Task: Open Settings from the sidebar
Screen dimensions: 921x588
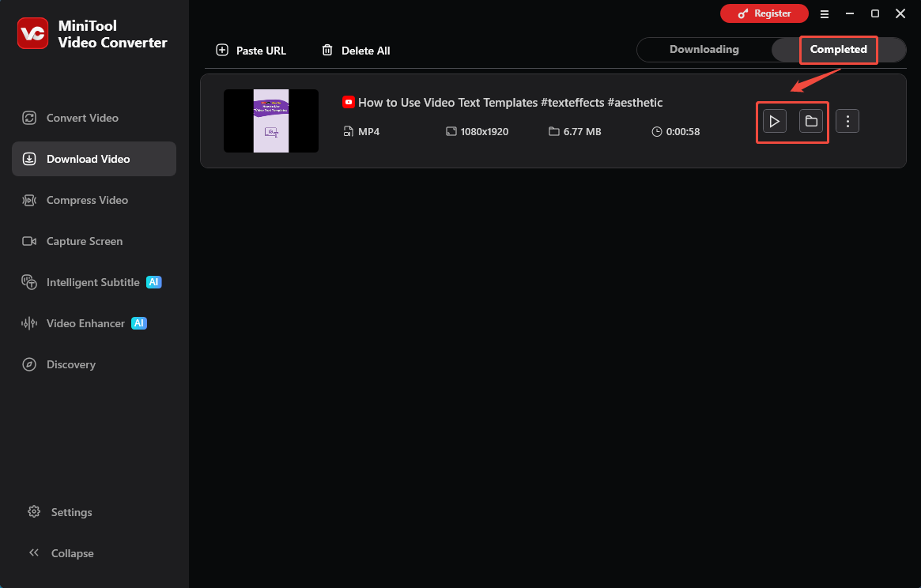Action: click(x=60, y=512)
